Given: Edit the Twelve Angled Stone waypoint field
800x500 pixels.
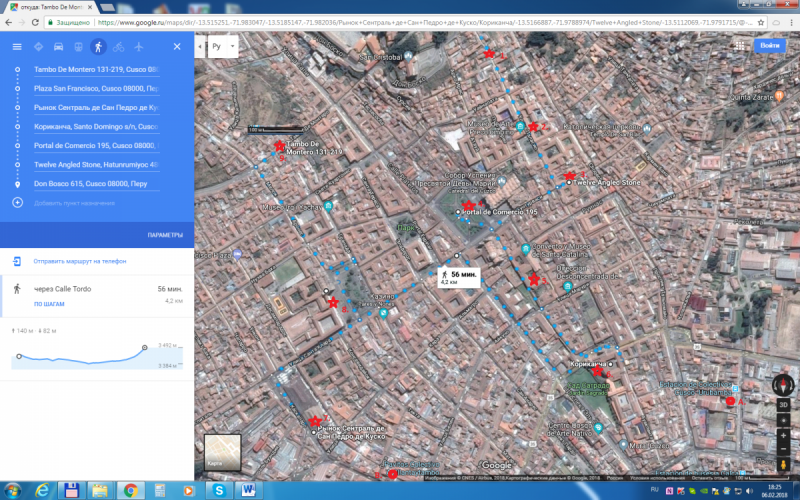Looking at the screenshot, I should pos(97,165).
